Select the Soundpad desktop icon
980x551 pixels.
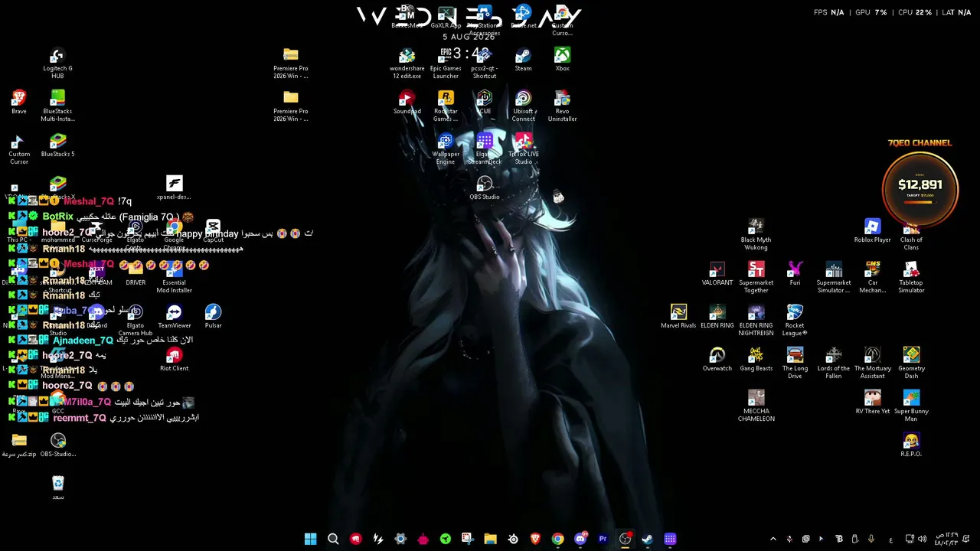coord(407,102)
